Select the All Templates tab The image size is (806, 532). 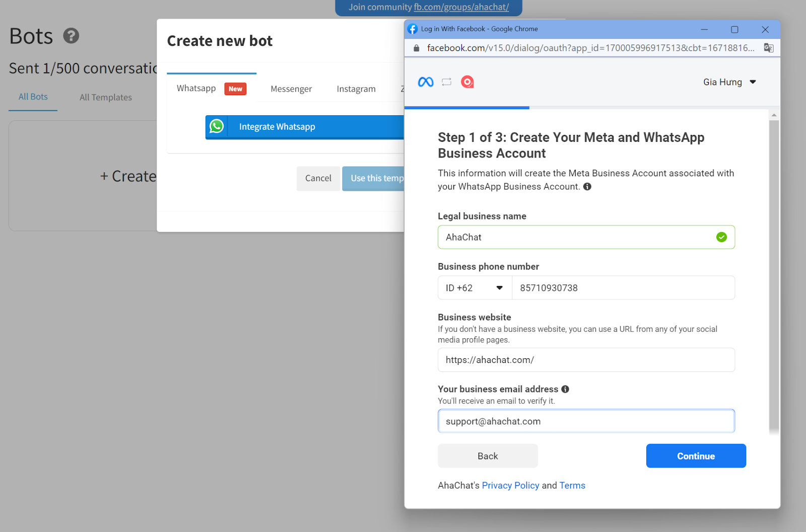pyautogui.click(x=106, y=97)
